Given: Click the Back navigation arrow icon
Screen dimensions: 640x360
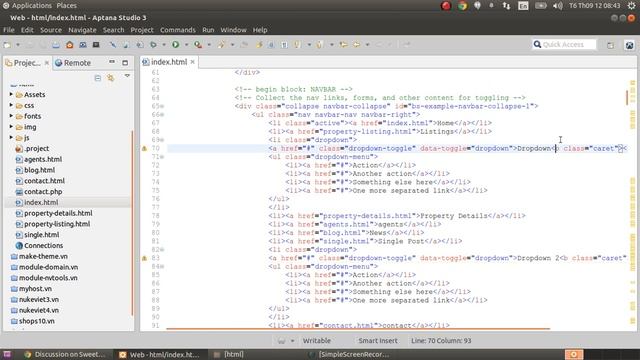Looking at the screenshot, I should point(356,44).
